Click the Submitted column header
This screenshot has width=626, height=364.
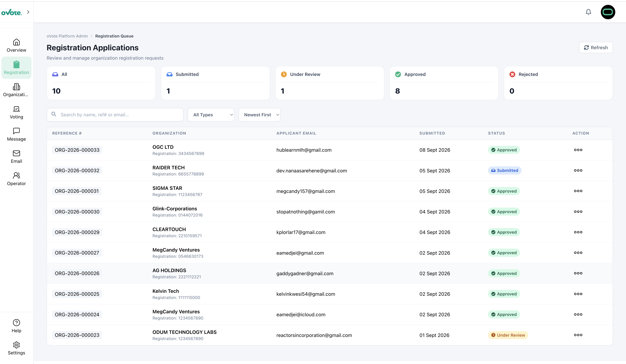(x=432, y=133)
